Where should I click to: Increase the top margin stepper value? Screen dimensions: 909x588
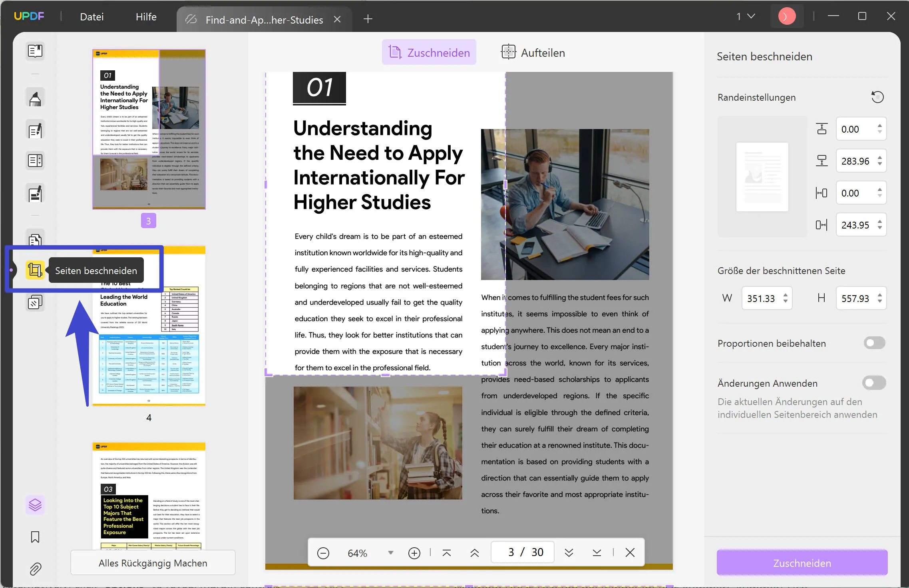point(880,126)
